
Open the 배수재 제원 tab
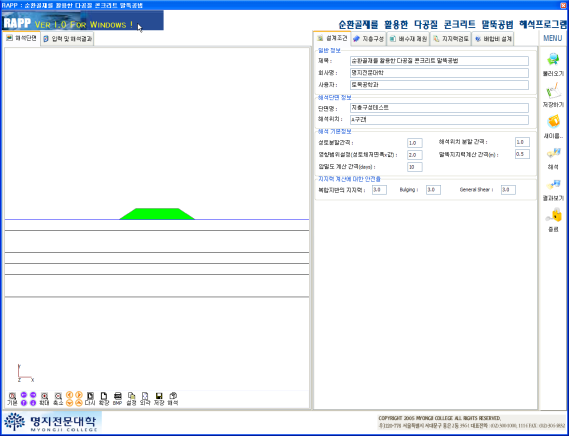pos(408,38)
